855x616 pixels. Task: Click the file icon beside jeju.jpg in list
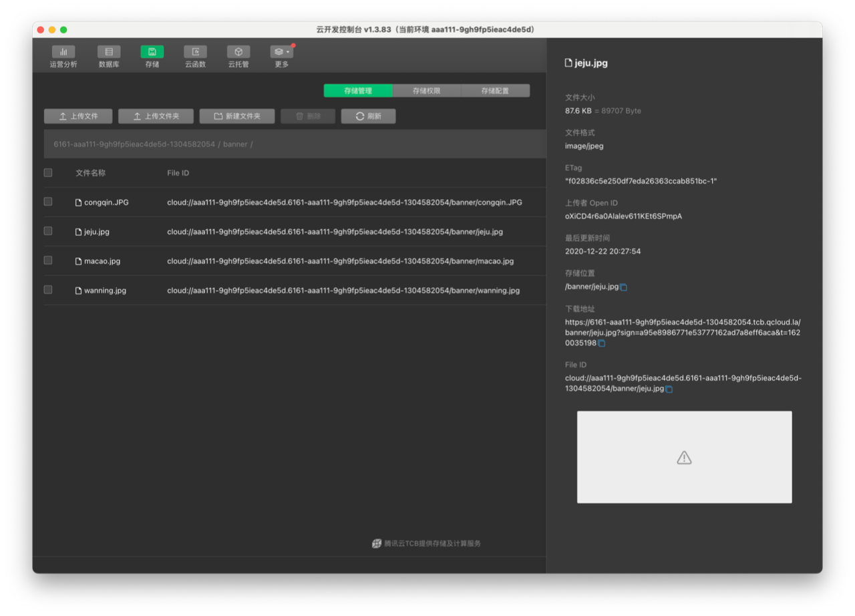click(78, 232)
